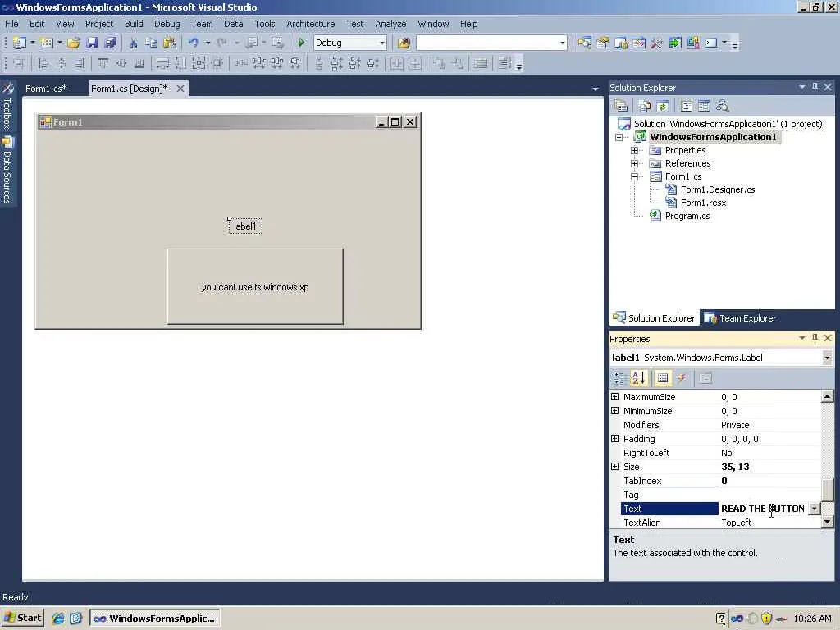This screenshot has height=630, width=840.
Task: Click the Command Window toolbar icon
Action: click(x=711, y=43)
